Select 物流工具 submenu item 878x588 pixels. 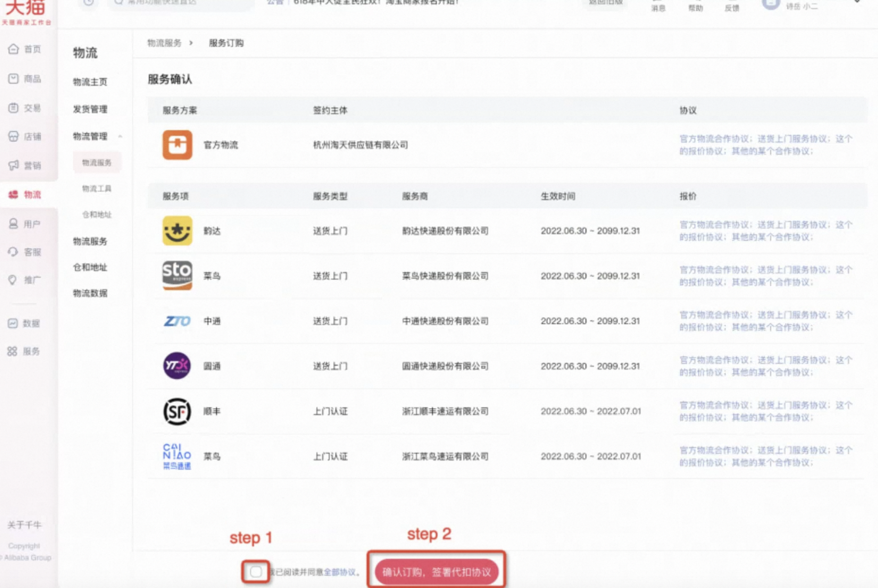(97, 189)
